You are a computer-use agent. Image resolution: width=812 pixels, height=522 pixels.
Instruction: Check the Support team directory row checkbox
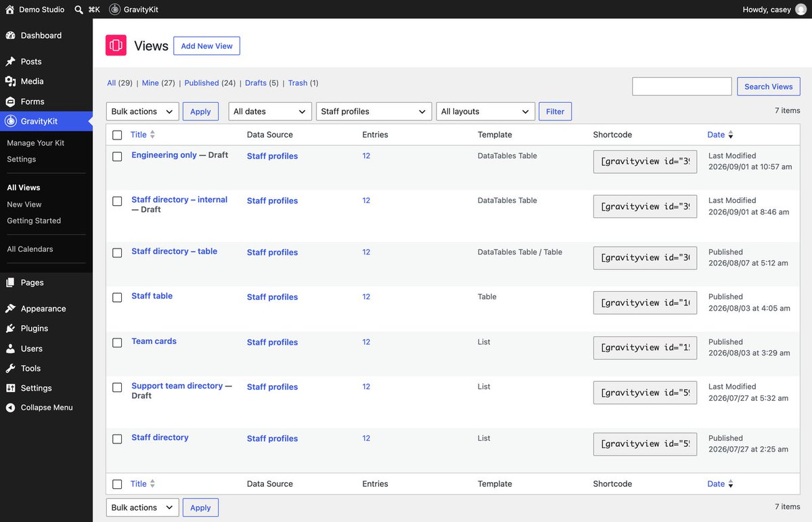pos(117,387)
